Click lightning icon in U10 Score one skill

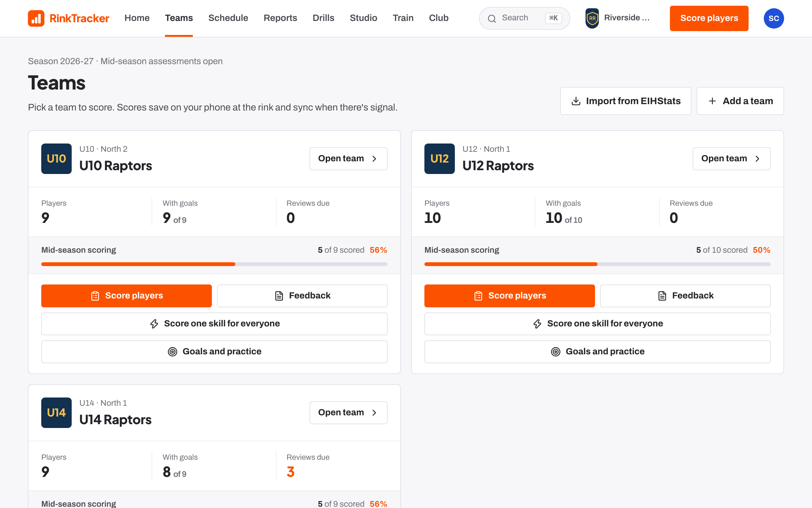pyautogui.click(x=154, y=324)
